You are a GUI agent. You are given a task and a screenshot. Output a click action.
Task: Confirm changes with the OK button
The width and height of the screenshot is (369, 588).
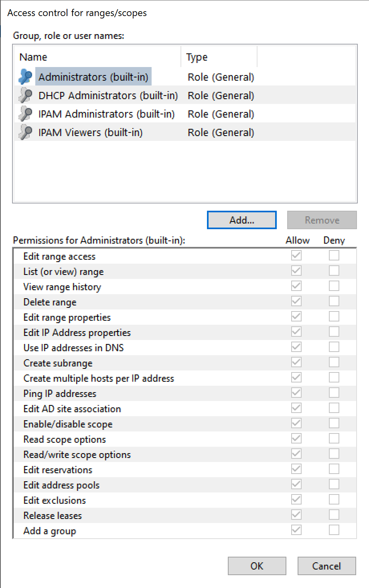pos(256,566)
